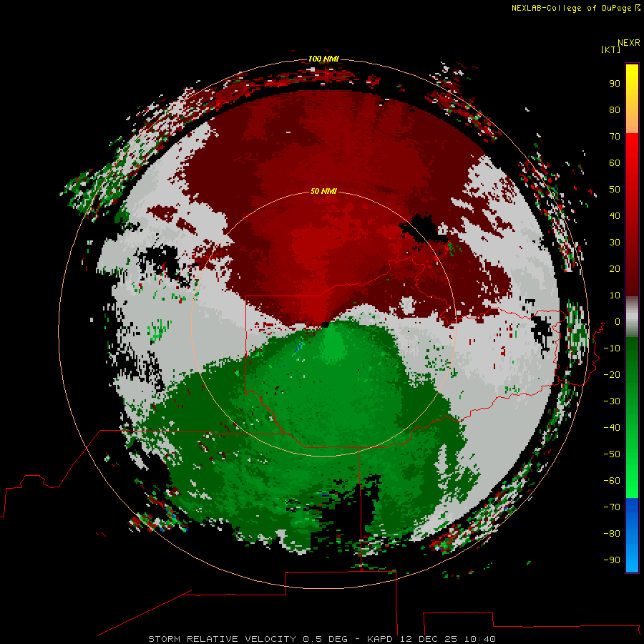Screen dimensions: 644x644
Task: Click the 0 value on velocity scale
Action: click(x=617, y=321)
